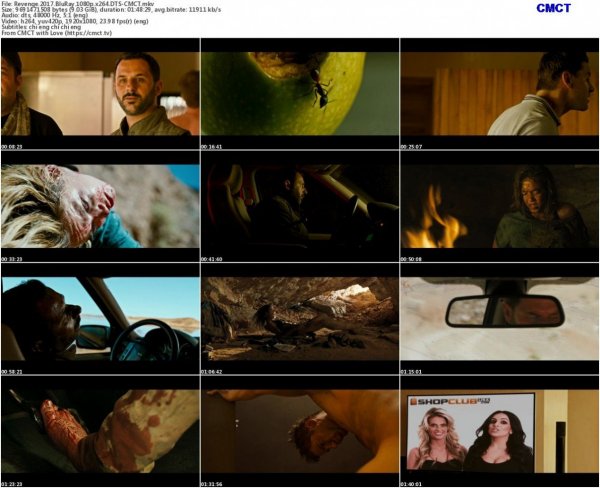600x488 pixels.
Task: Select the 'Audio: dts, 48000 Hz' line
Action: point(45,15)
